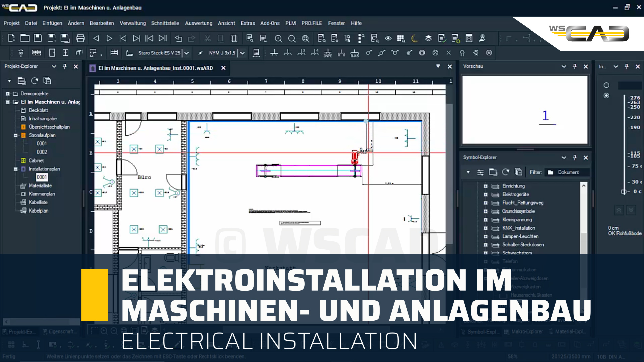The height and width of the screenshot is (362, 644).
Task: Open the Add-Ons menu
Action: pyautogui.click(x=270, y=23)
